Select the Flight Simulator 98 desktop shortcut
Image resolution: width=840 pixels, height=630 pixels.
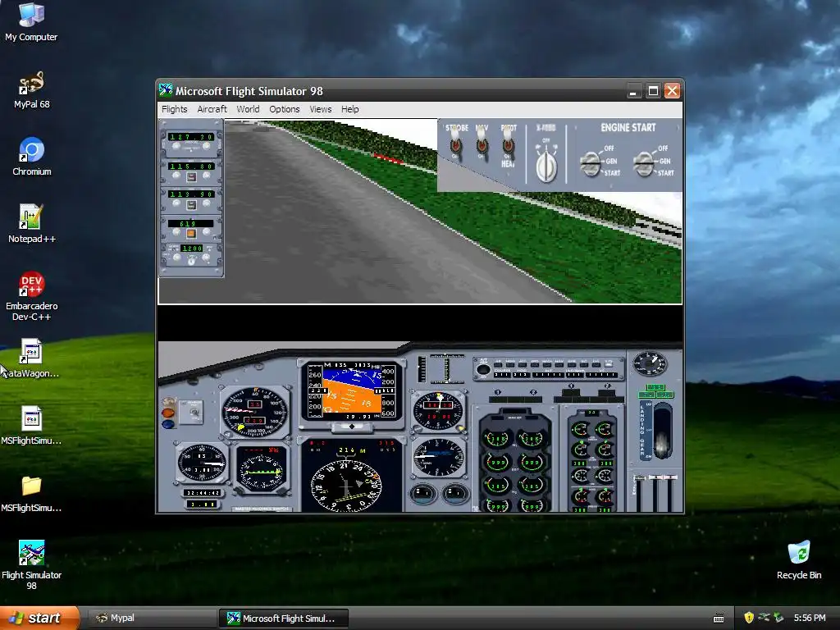[32, 564]
